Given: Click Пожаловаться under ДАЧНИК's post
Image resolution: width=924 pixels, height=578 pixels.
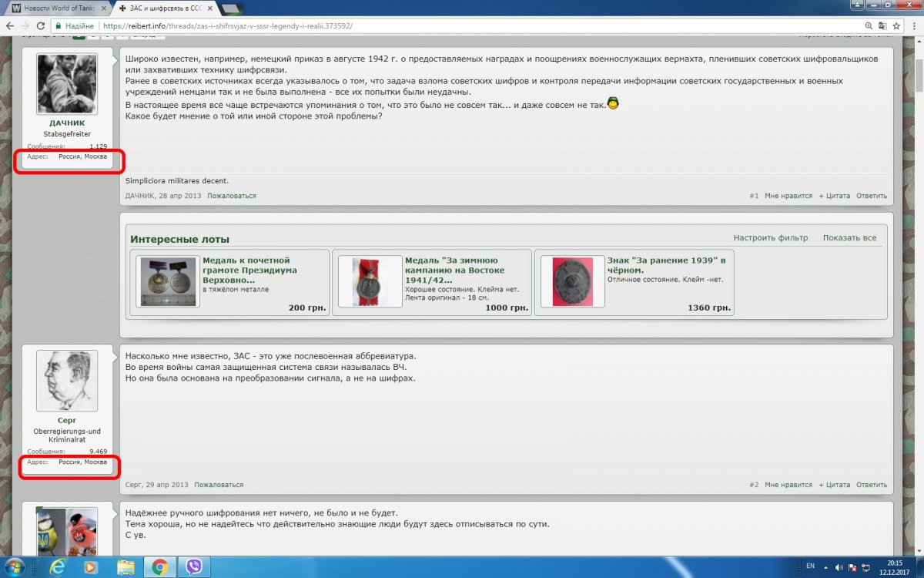Looking at the screenshot, I should click(x=232, y=196).
